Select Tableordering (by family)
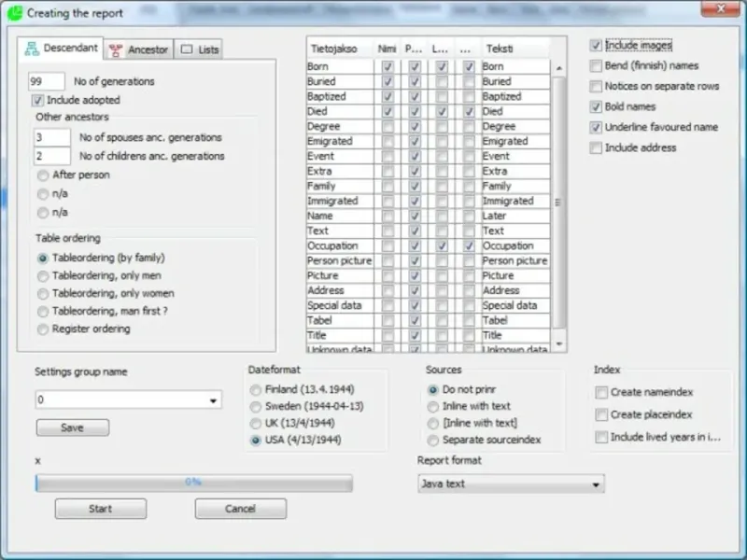This screenshot has width=747, height=560. coord(43,259)
